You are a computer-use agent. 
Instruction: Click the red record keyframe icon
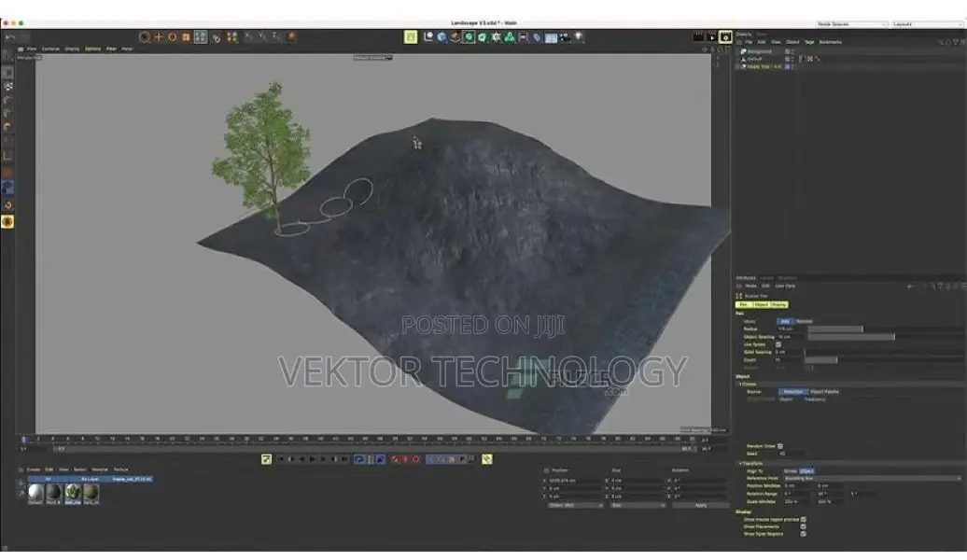[396, 459]
